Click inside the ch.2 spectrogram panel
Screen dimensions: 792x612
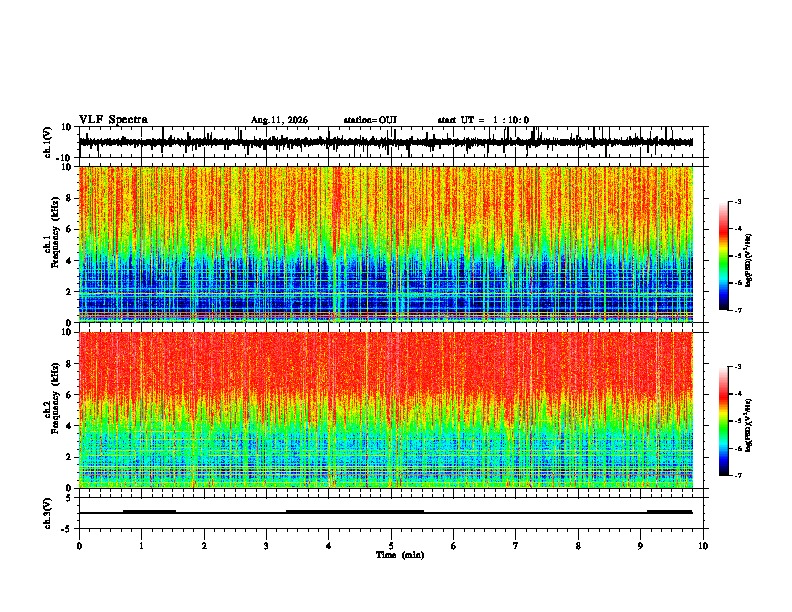coord(386,410)
